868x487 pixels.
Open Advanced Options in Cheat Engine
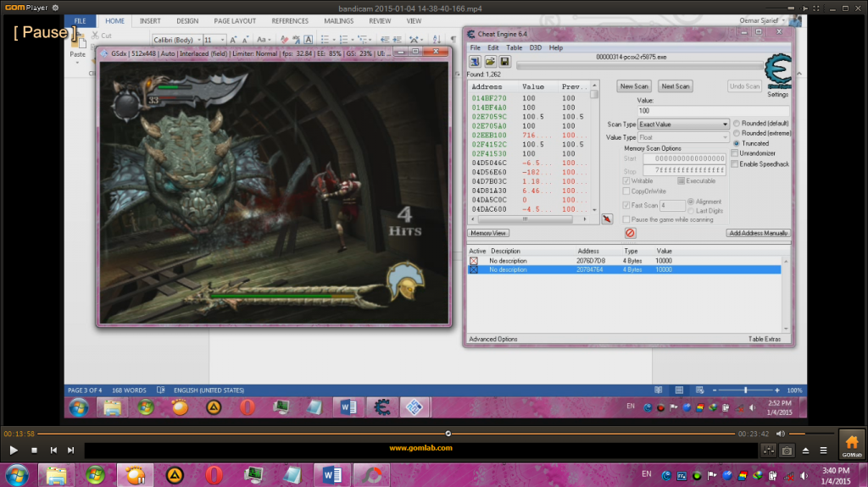point(492,340)
